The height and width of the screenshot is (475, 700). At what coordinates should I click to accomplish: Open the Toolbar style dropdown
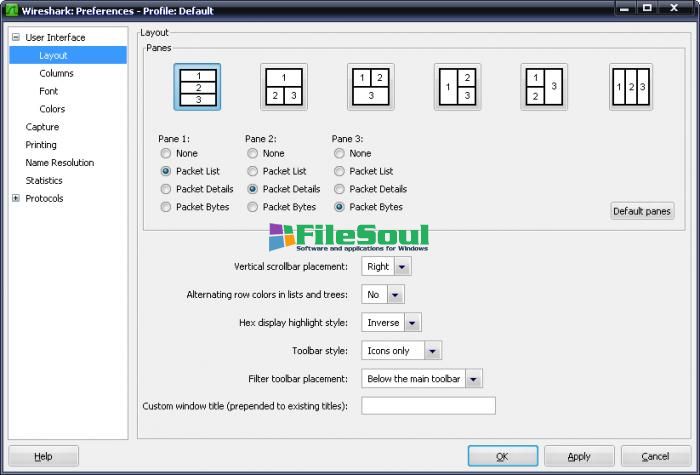(401, 351)
